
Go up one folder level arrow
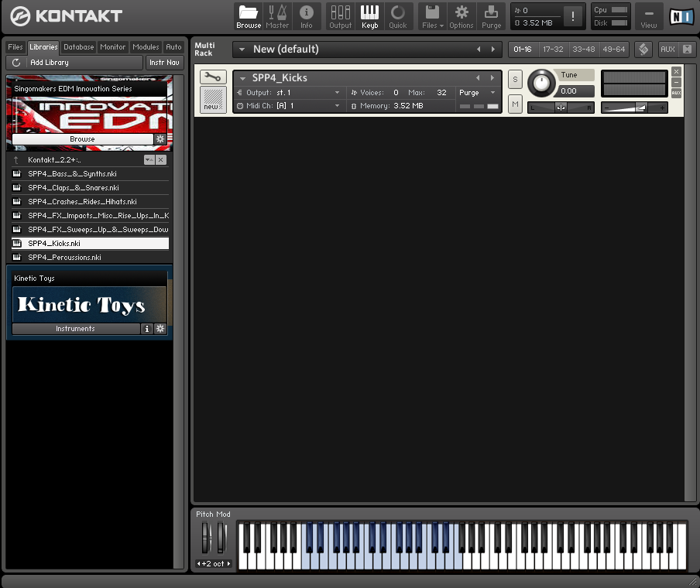(16, 159)
